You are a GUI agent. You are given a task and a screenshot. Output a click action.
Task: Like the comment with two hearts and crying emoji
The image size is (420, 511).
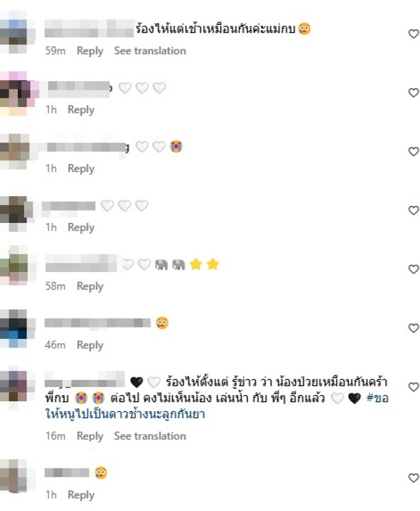[413, 152]
